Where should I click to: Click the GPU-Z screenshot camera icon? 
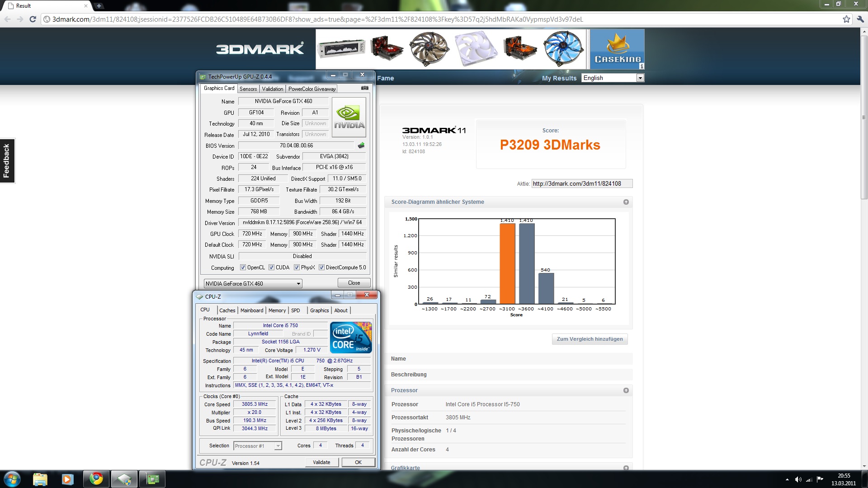pyautogui.click(x=365, y=88)
